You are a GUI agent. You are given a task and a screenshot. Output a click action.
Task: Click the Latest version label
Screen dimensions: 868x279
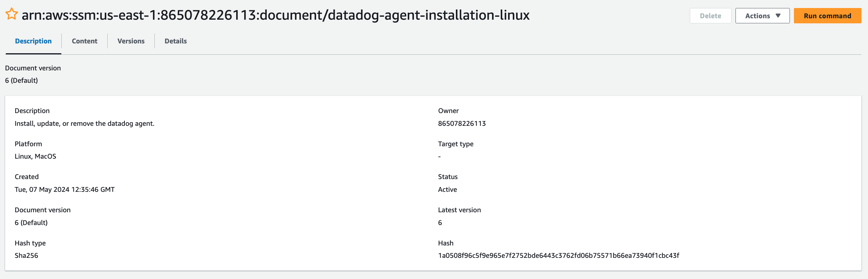pyautogui.click(x=459, y=210)
